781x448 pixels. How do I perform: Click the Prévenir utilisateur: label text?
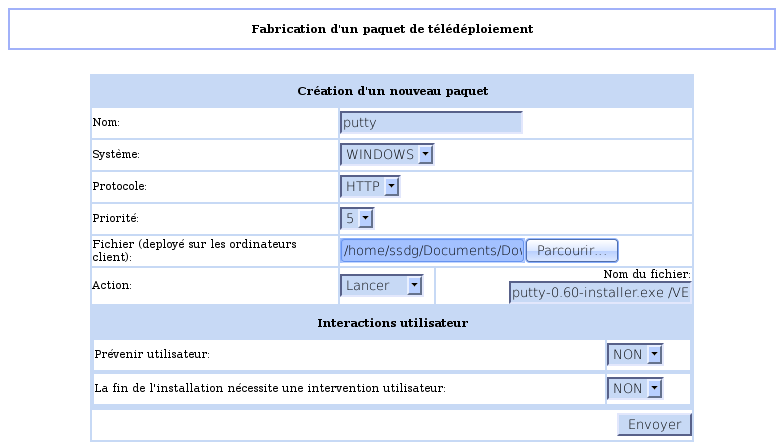(x=152, y=355)
